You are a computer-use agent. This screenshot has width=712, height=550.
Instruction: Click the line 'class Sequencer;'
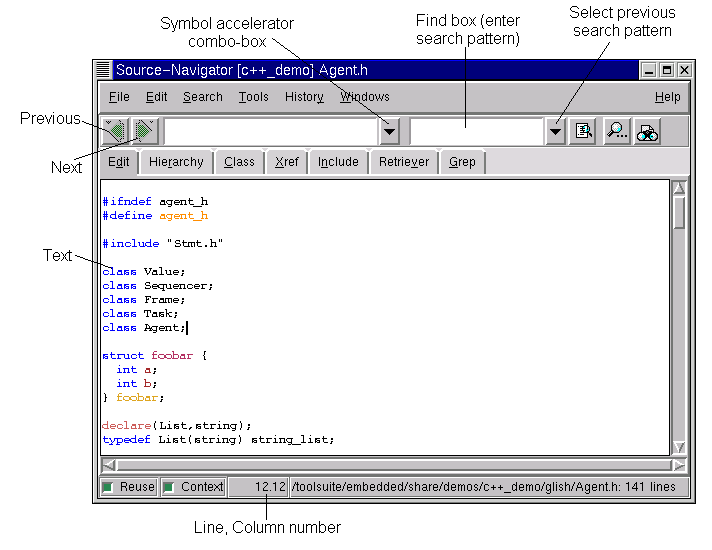tap(158, 286)
